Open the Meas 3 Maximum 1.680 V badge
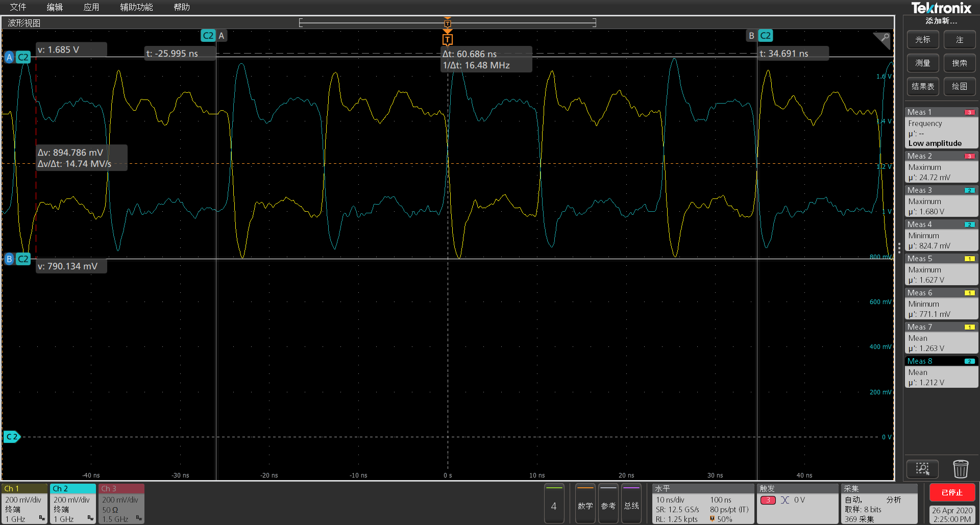 click(941, 202)
